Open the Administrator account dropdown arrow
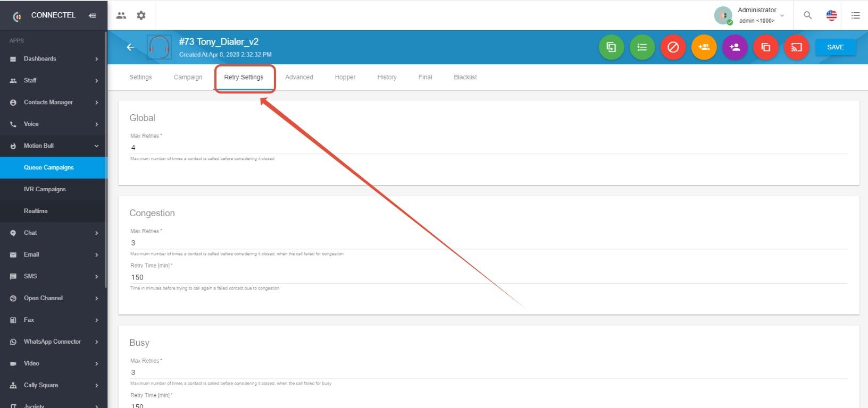This screenshot has height=408, width=868. [x=782, y=15]
